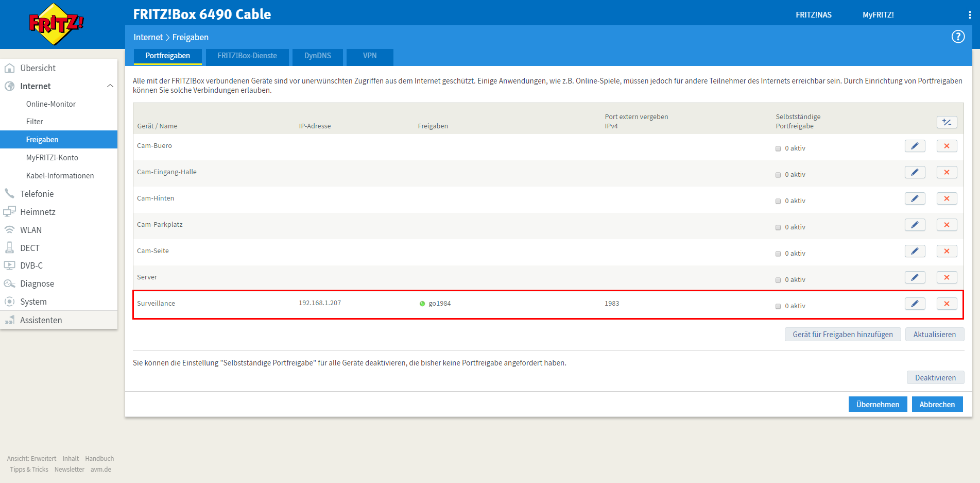Click the plus/minus icon in table header
The image size is (980, 483).
coord(947,122)
